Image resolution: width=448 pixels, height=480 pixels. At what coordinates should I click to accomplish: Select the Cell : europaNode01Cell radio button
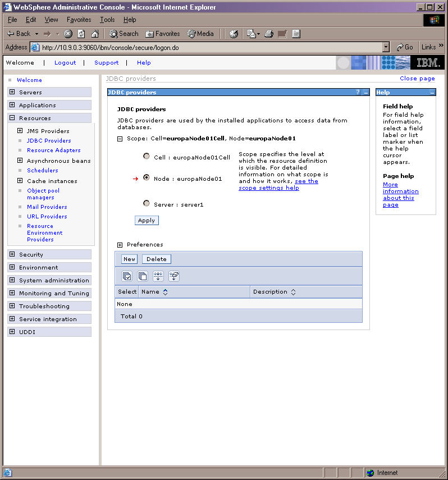coord(147,157)
